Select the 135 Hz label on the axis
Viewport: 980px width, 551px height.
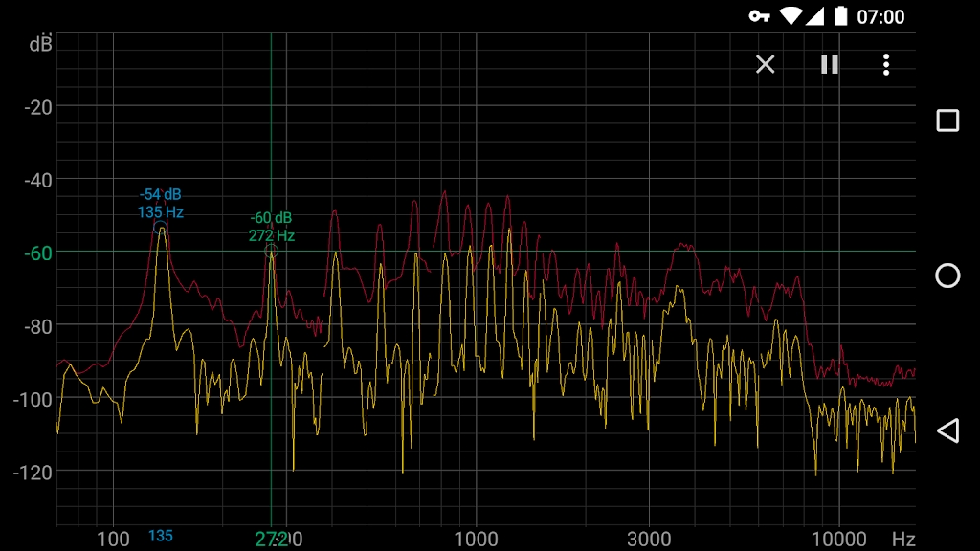tap(162, 537)
